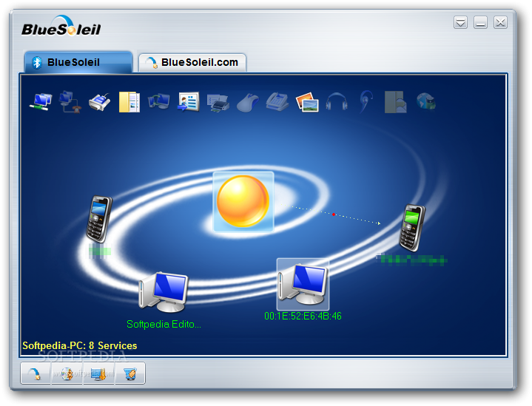Click the Bluetooth earpiece headset service icon
532x406 pixels.
tap(366, 101)
